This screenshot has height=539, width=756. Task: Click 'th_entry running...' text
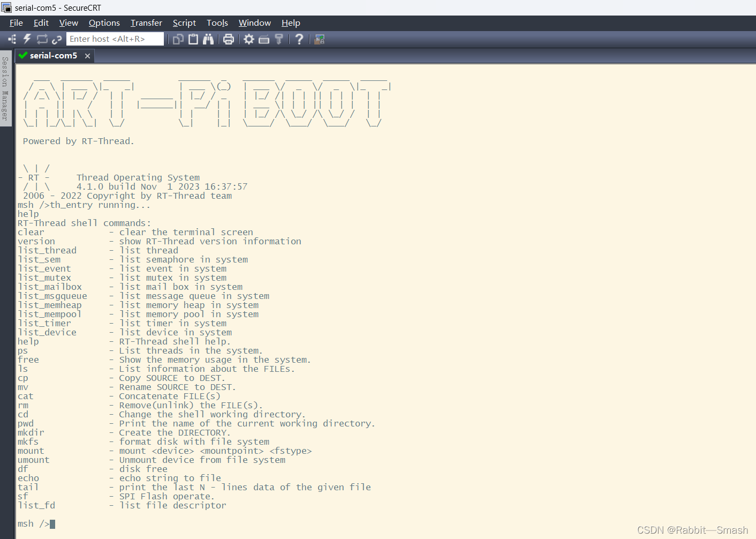point(100,205)
